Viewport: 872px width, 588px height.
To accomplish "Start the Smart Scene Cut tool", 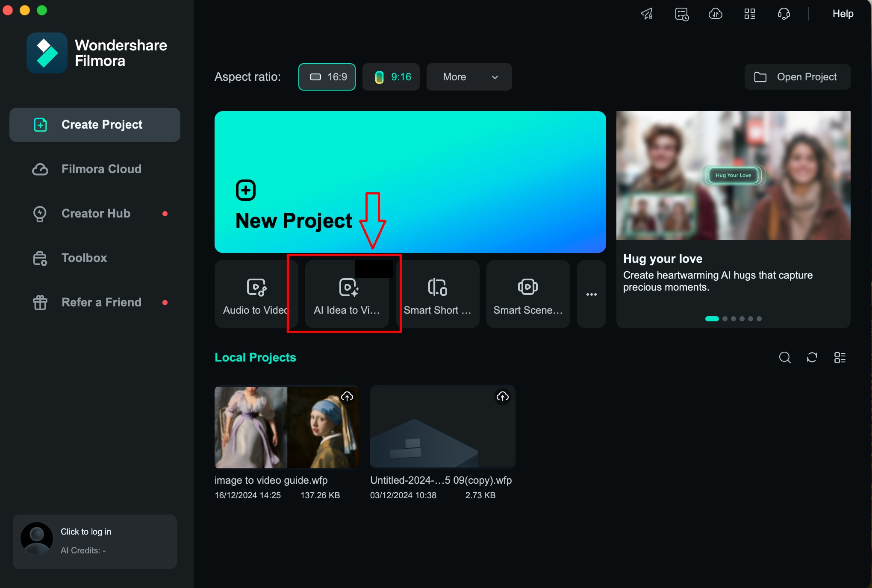I will 528,294.
